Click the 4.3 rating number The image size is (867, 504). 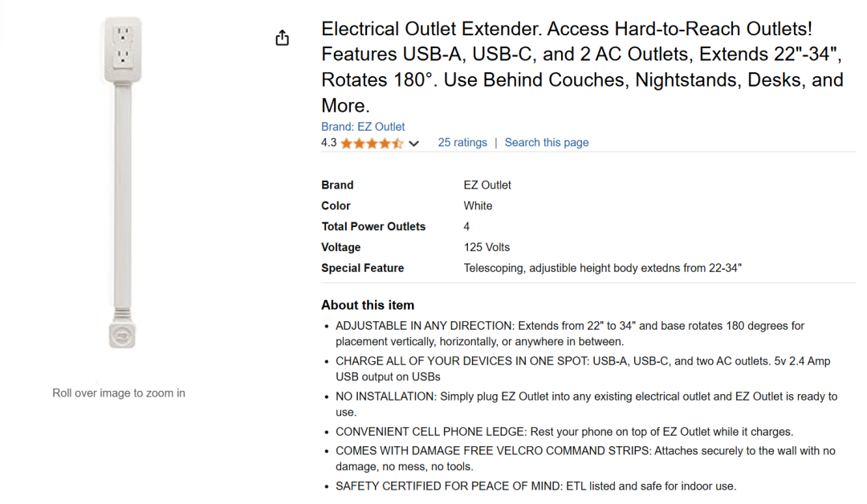(329, 143)
